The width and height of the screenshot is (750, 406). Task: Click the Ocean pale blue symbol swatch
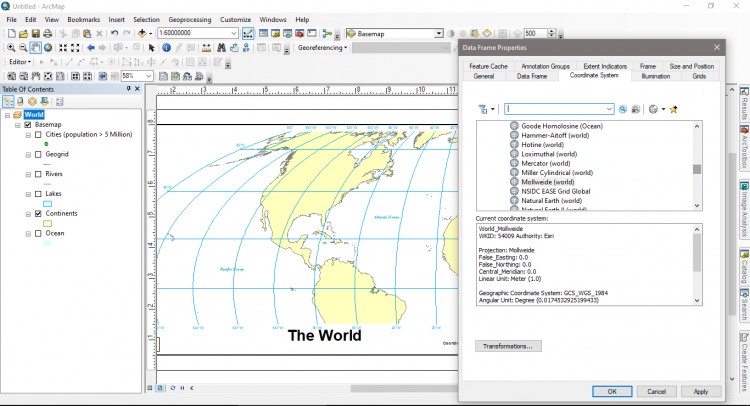[48, 243]
